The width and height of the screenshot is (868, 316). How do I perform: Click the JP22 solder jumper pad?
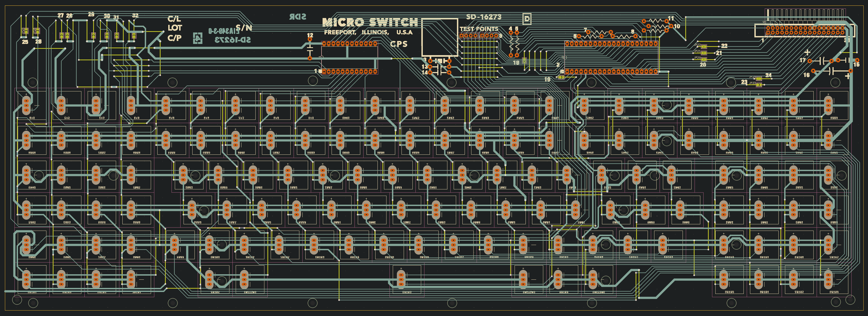coord(704,47)
